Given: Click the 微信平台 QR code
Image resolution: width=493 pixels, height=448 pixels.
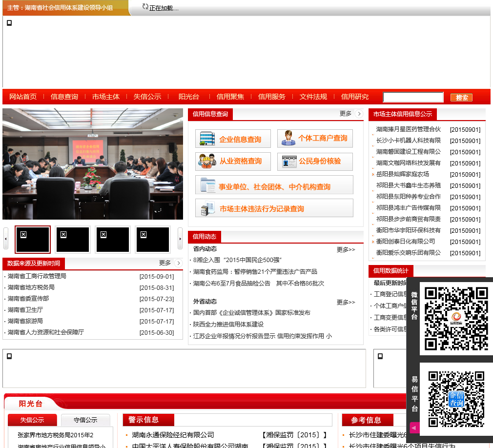Looking at the screenshot, I should (456, 319).
